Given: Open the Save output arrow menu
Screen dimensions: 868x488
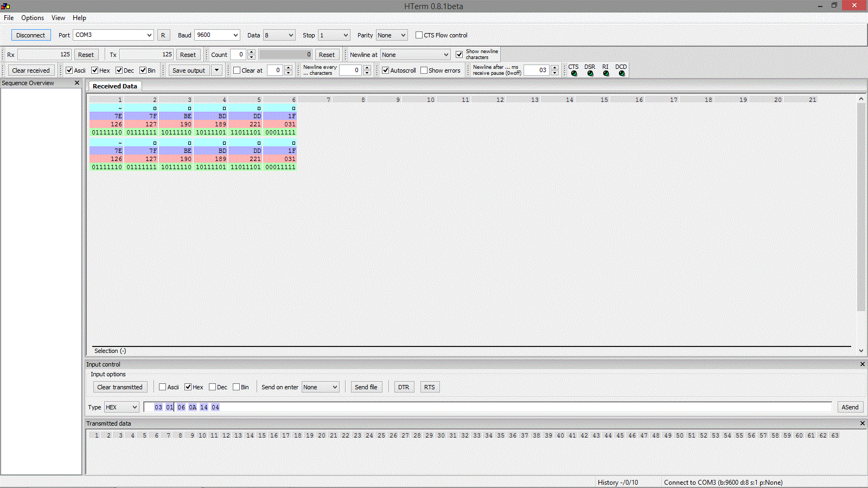Looking at the screenshot, I should pos(217,70).
